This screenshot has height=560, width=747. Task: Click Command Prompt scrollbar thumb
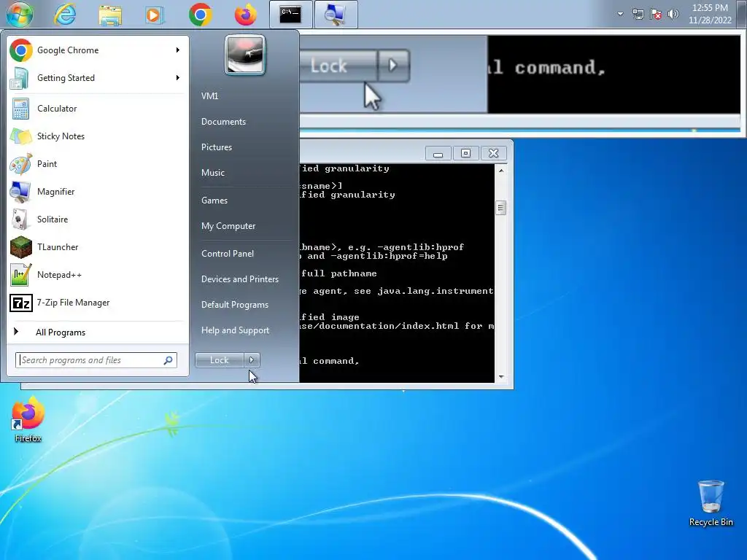coord(500,208)
